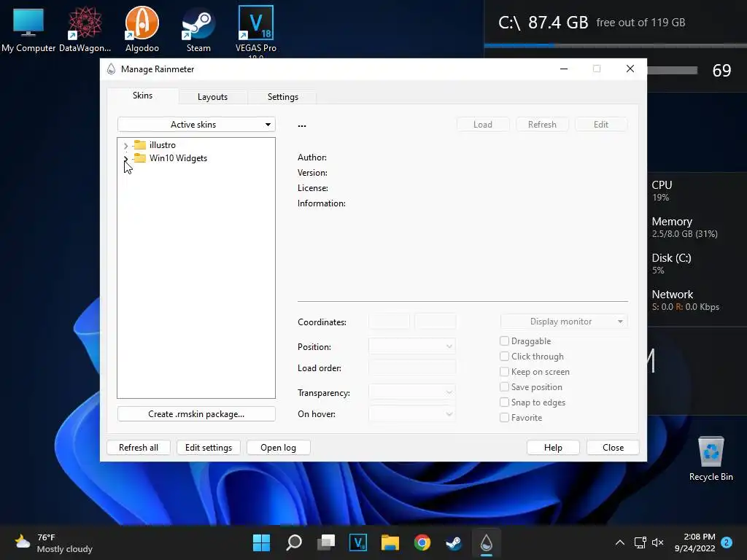The height and width of the screenshot is (560, 747).
Task: Click the Memory meter in the widget
Action: pyautogui.click(x=684, y=227)
